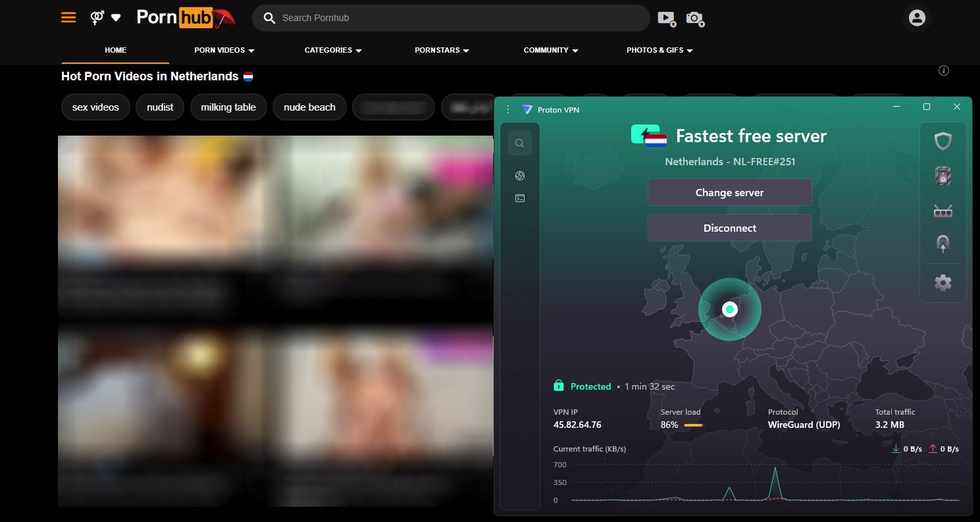Select the "Netherlands - NL-FREE#251" server label
The height and width of the screenshot is (522, 980).
[730, 161]
